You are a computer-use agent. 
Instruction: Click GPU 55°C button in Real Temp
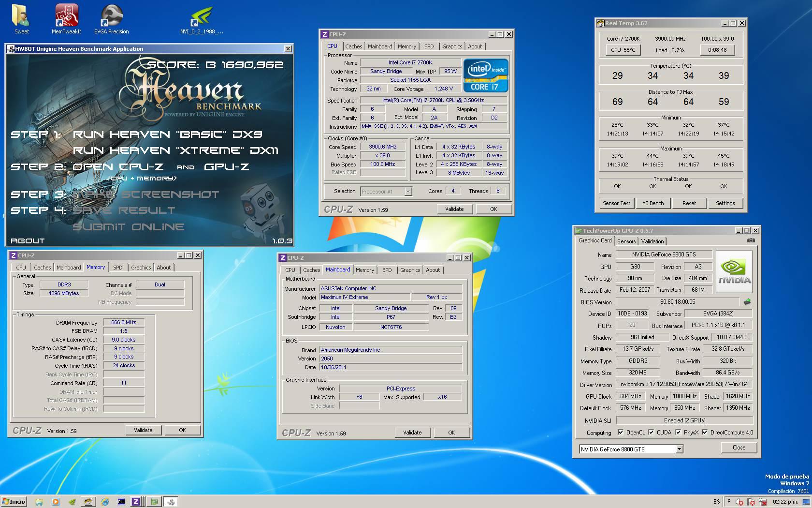pyautogui.click(x=623, y=50)
